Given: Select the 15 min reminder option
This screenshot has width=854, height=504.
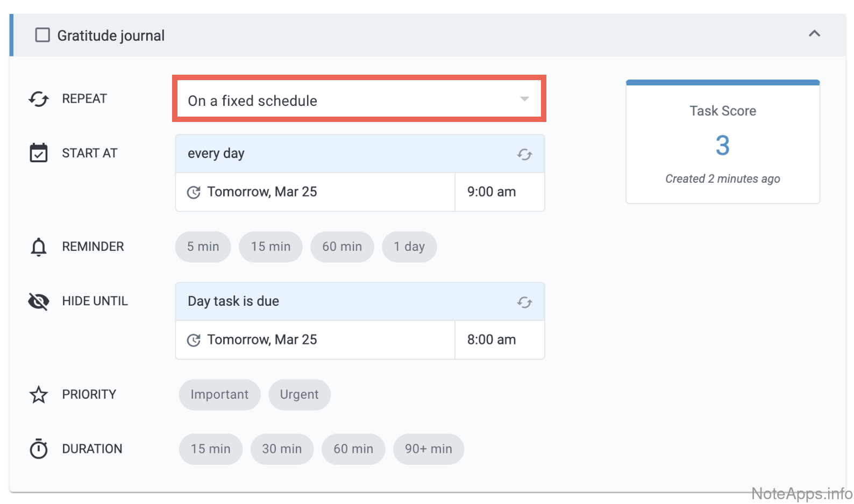Looking at the screenshot, I should (x=271, y=247).
